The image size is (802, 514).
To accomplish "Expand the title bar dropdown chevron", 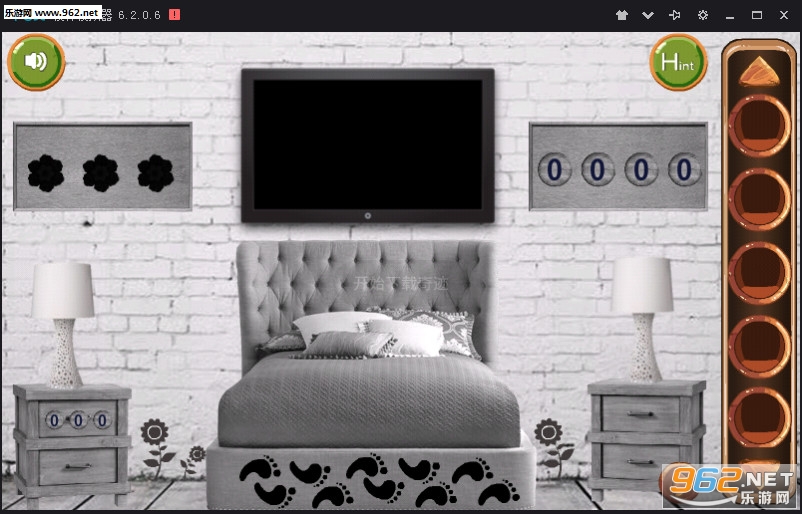I will 648,15.
